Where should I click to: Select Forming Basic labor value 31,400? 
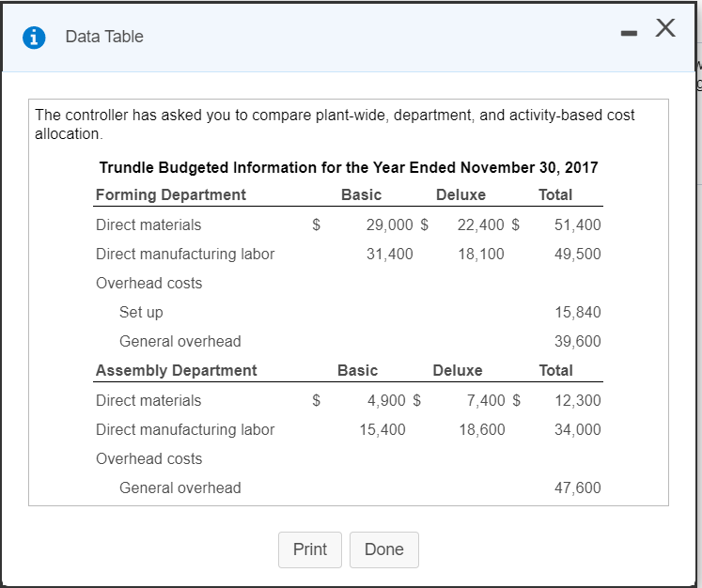pyautogui.click(x=389, y=254)
